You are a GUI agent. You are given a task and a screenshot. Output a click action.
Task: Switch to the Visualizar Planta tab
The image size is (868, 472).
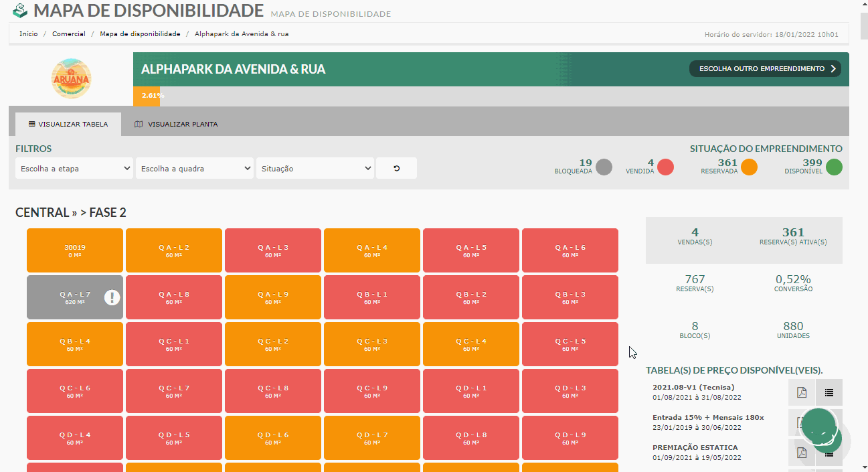click(176, 124)
